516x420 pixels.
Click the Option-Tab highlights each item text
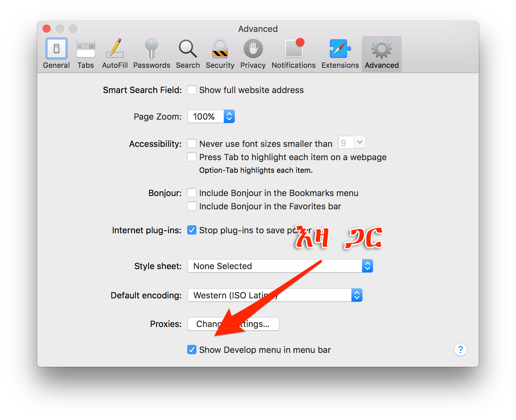point(256,170)
